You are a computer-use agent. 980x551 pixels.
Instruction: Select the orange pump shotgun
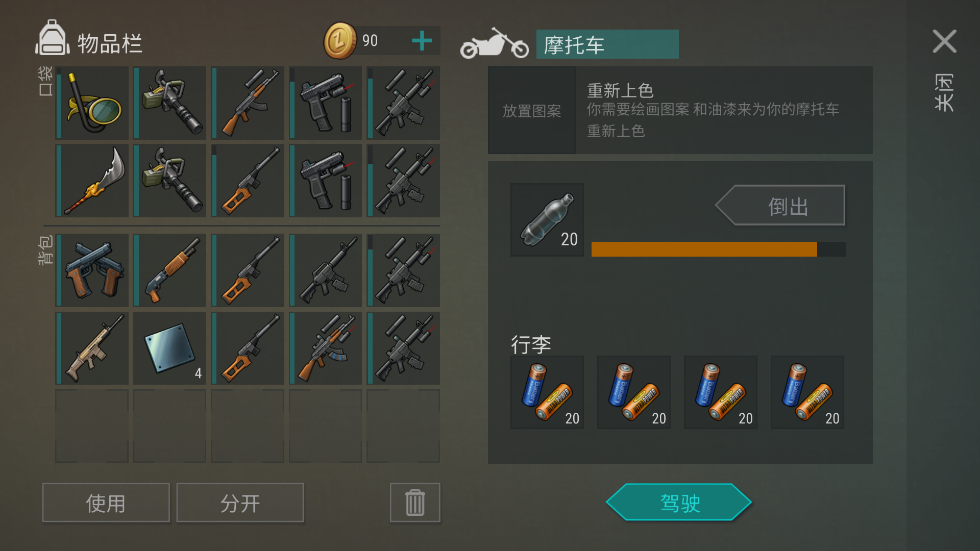pyautogui.click(x=170, y=270)
